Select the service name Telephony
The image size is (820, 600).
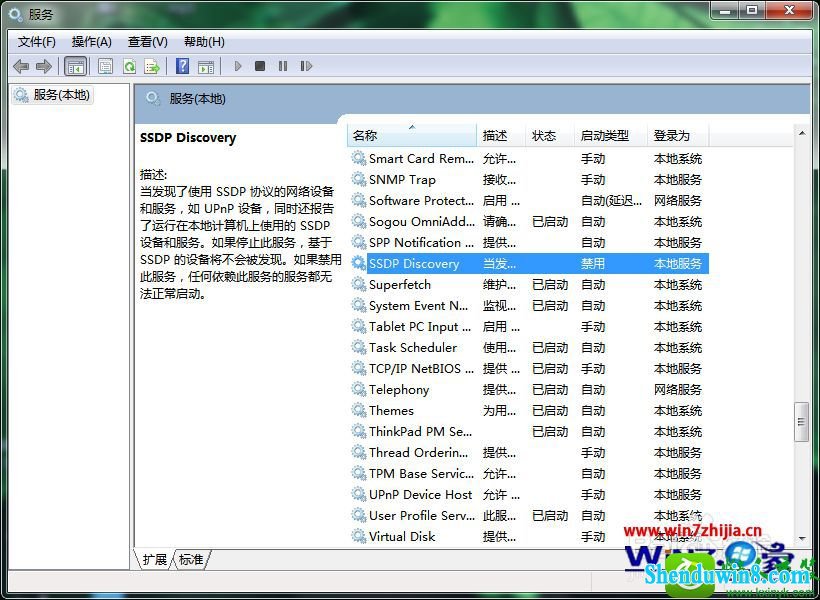[399, 390]
